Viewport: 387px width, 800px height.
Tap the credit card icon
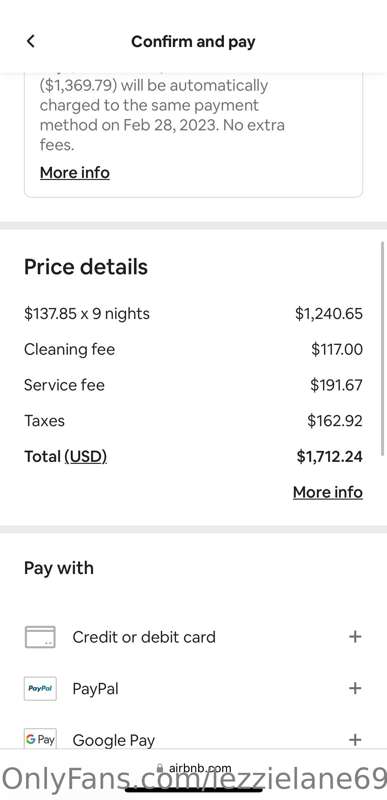pyautogui.click(x=40, y=637)
